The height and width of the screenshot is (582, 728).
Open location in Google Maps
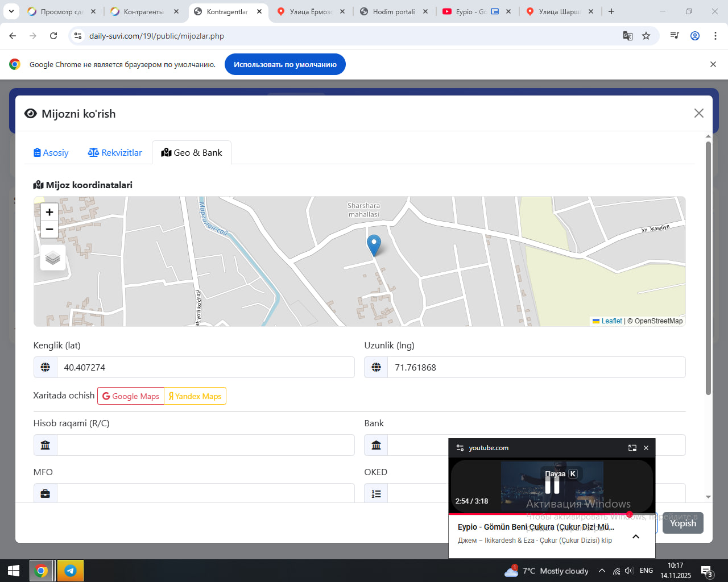(x=131, y=396)
